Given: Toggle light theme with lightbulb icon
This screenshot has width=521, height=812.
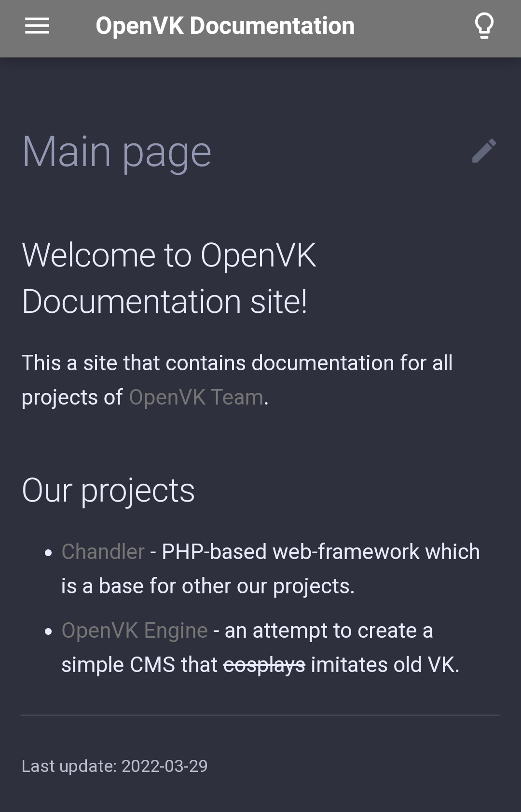Looking at the screenshot, I should 484,26.
